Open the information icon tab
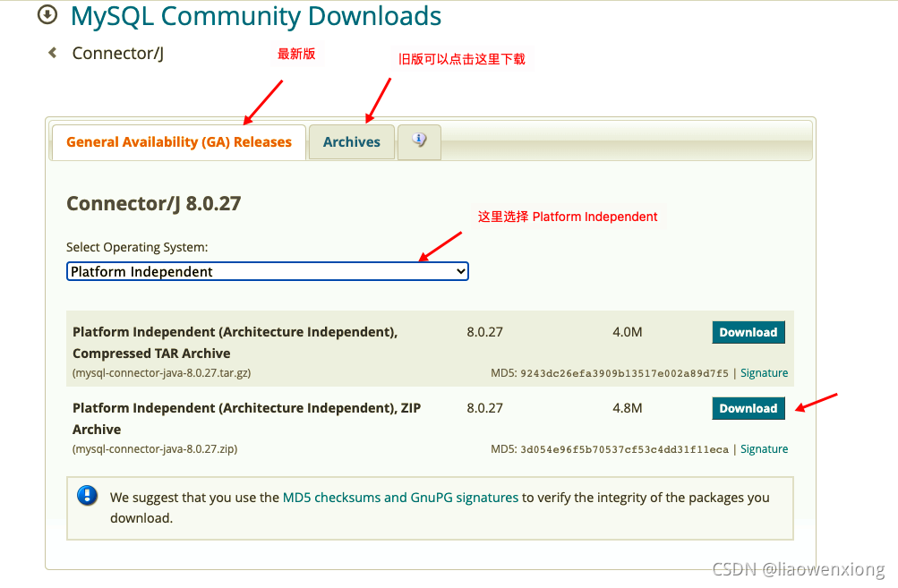This screenshot has width=898, height=588. 419,141
